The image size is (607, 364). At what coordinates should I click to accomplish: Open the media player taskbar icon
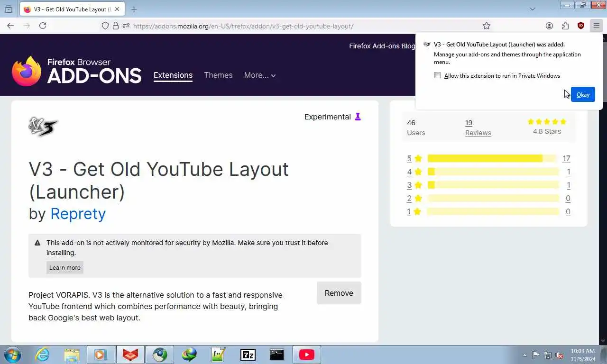101,355
